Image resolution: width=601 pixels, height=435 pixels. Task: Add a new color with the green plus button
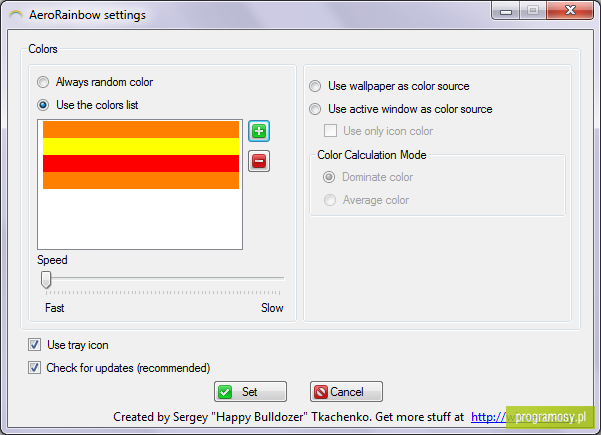(259, 131)
